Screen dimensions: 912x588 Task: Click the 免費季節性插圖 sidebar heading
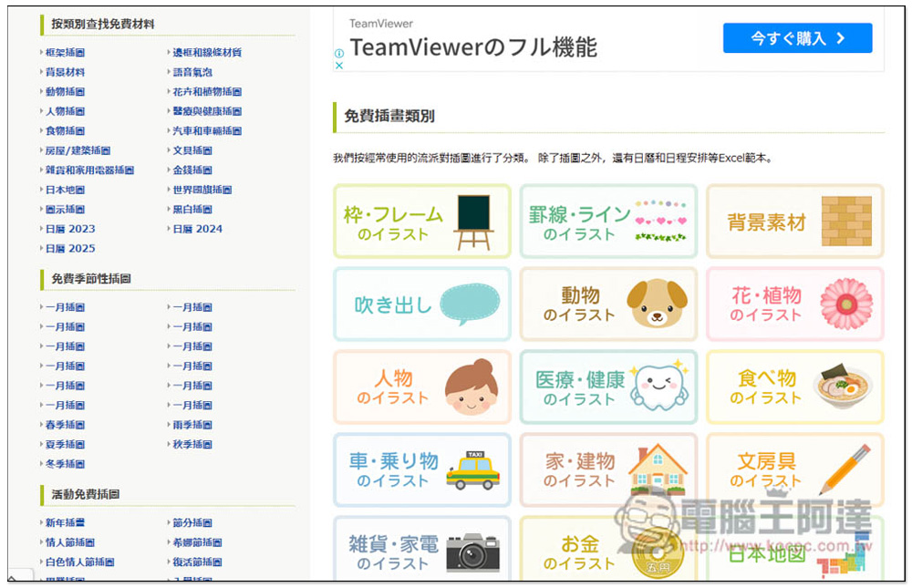pyautogui.click(x=91, y=279)
